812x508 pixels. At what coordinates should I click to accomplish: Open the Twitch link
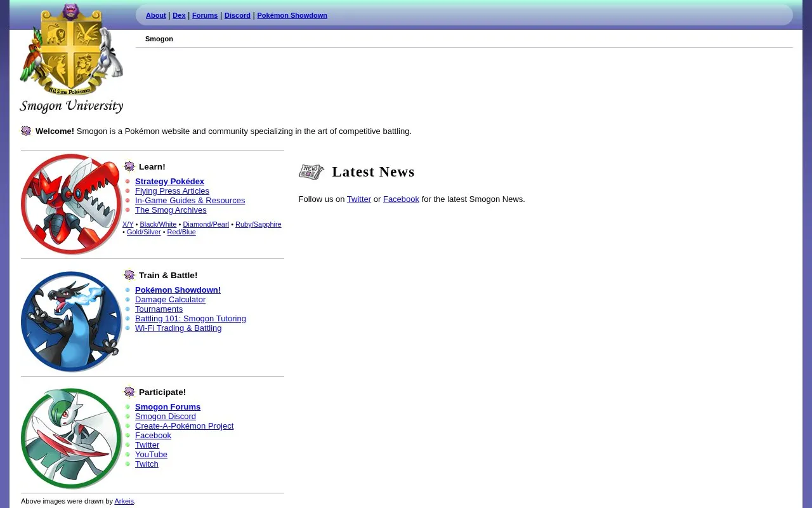pos(147,464)
